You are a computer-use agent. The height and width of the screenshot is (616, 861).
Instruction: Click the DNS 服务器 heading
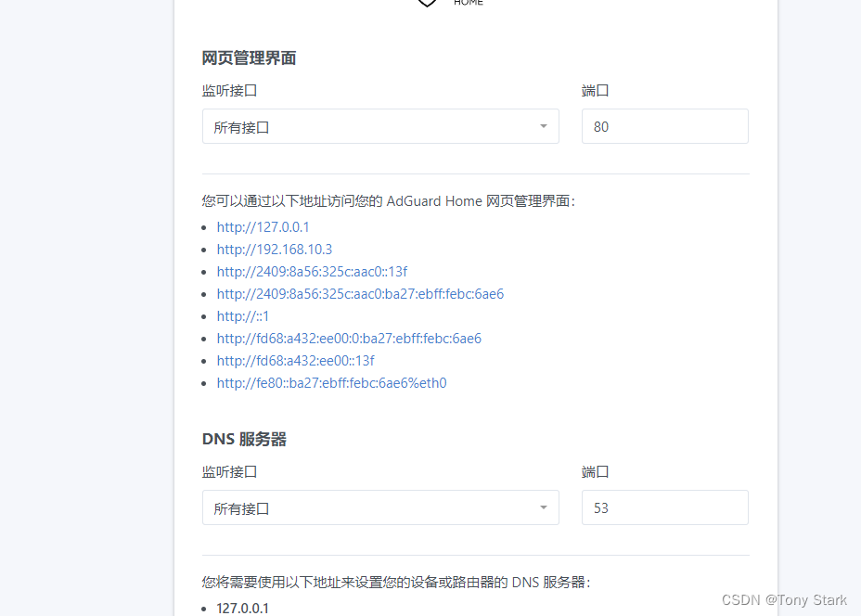point(244,439)
